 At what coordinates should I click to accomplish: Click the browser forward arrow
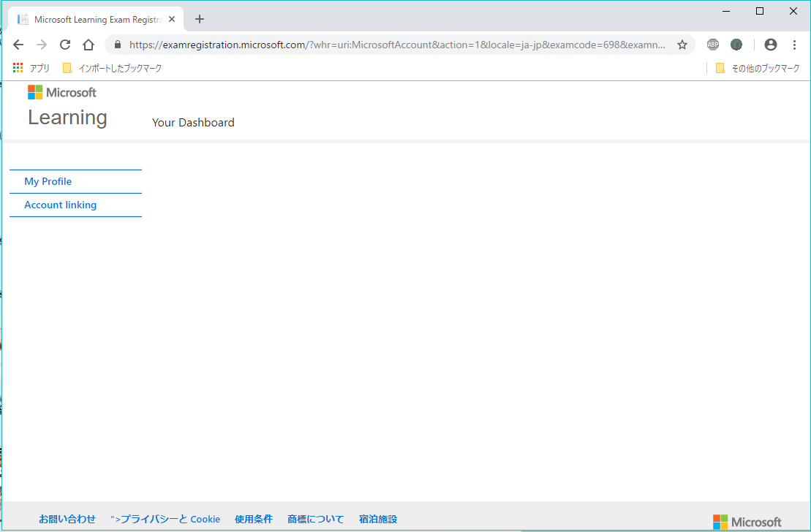pos(42,45)
